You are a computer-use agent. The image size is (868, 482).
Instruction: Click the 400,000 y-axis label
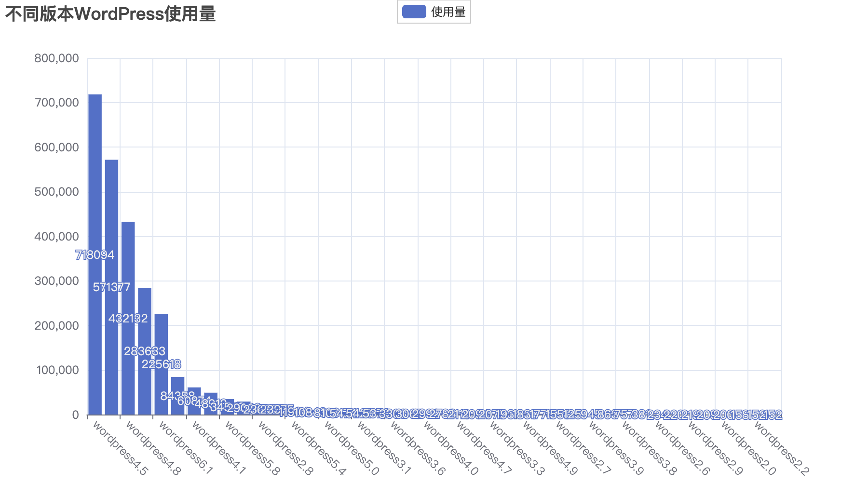click(56, 237)
